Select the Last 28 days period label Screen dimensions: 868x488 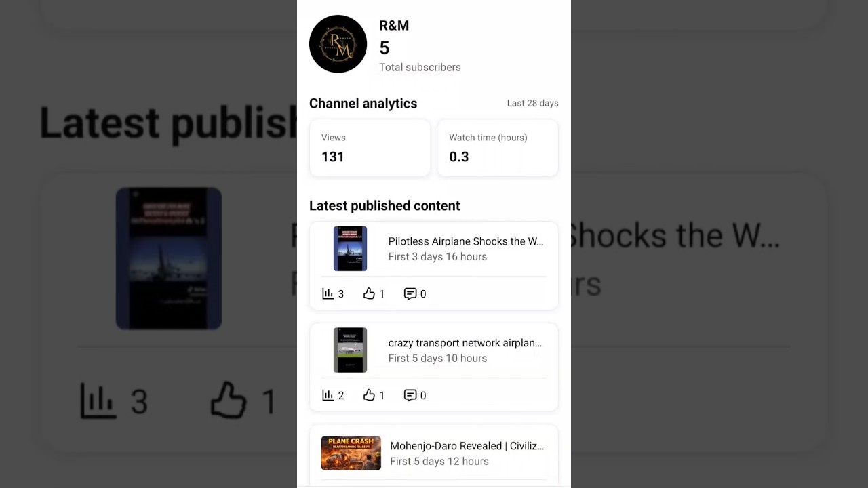click(x=533, y=103)
